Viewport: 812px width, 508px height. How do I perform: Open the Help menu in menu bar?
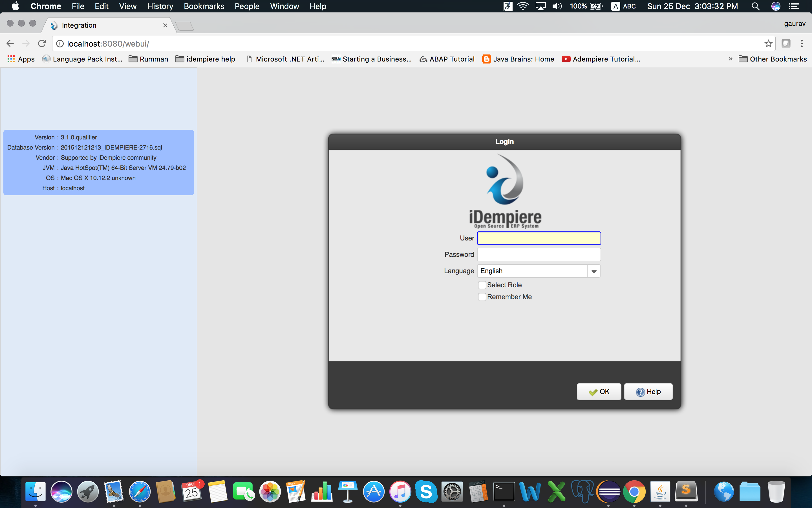[x=318, y=6]
